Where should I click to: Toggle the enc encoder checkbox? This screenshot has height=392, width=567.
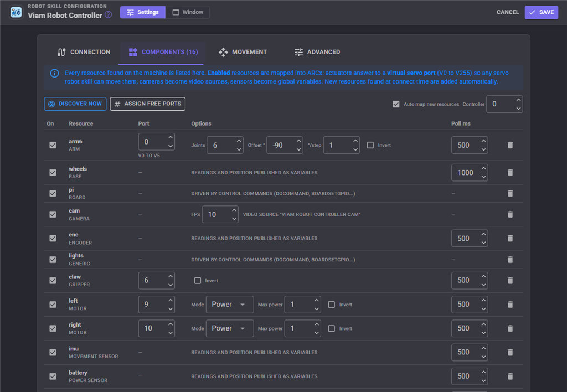tap(53, 238)
